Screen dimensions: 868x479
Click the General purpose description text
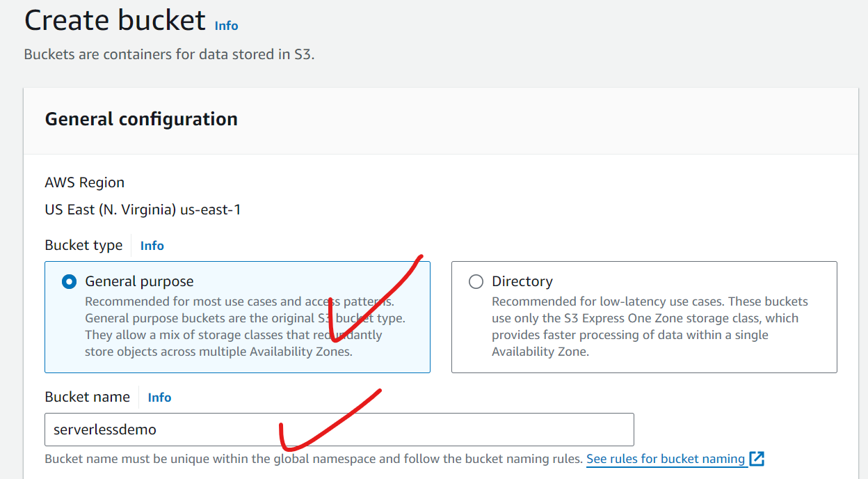tap(243, 327)
